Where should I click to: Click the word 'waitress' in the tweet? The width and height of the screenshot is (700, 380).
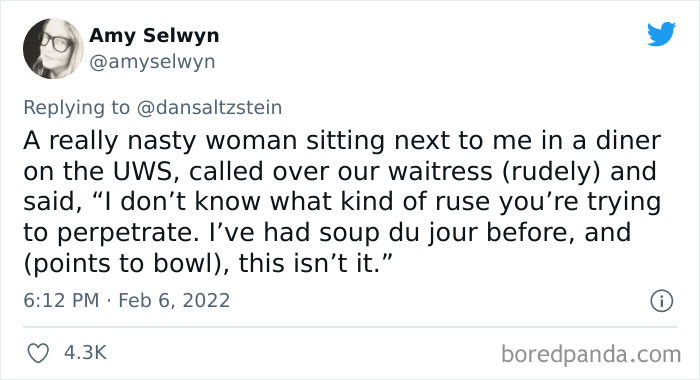[x=440, y=172]
